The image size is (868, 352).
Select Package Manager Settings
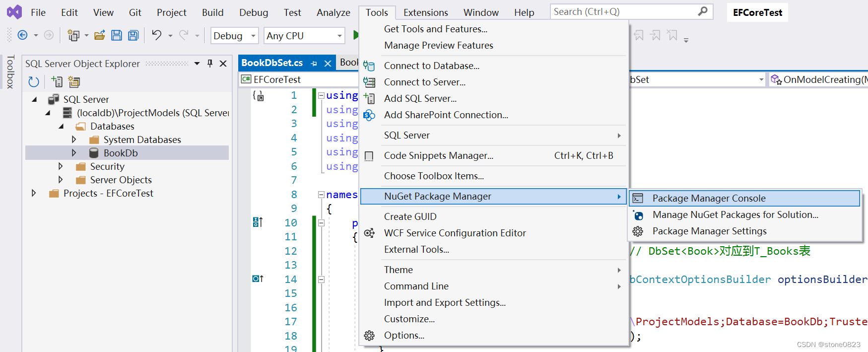[x=744, y=231]
